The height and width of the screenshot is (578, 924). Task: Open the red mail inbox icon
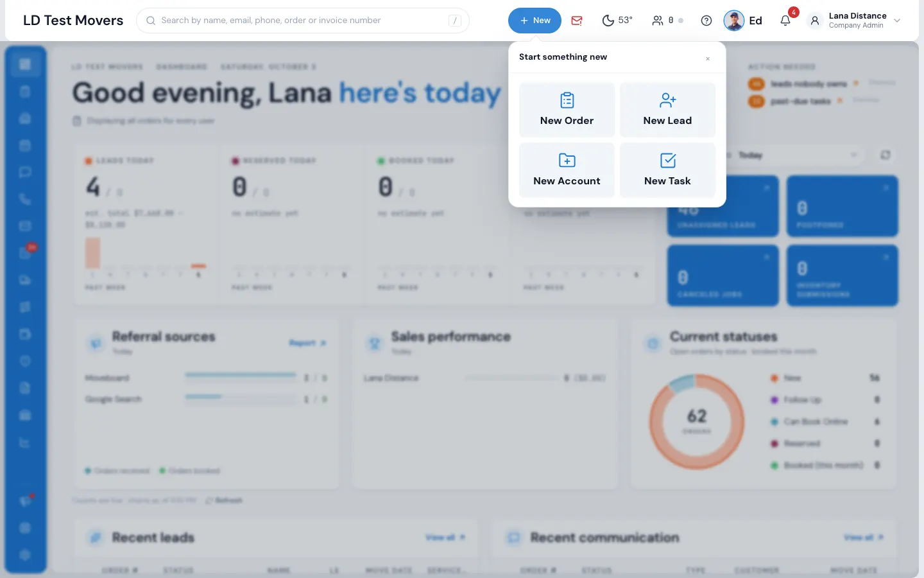[x=577, y=21]
